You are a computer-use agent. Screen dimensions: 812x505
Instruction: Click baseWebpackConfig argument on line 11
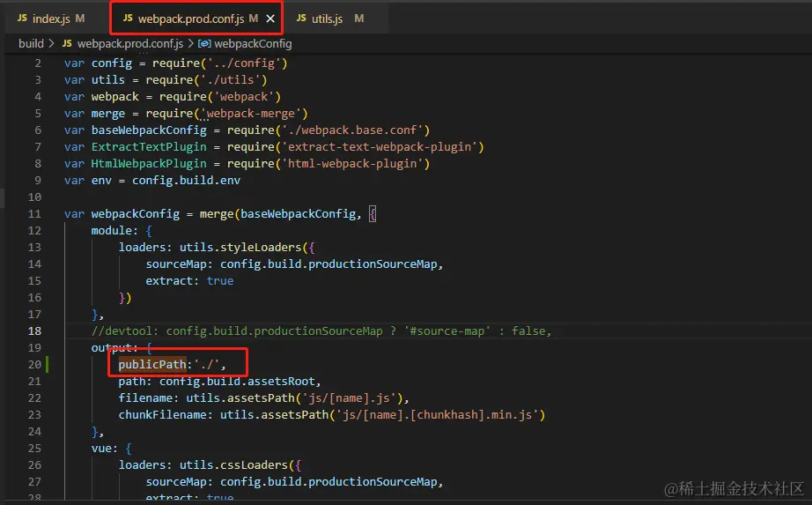(298, 213)
